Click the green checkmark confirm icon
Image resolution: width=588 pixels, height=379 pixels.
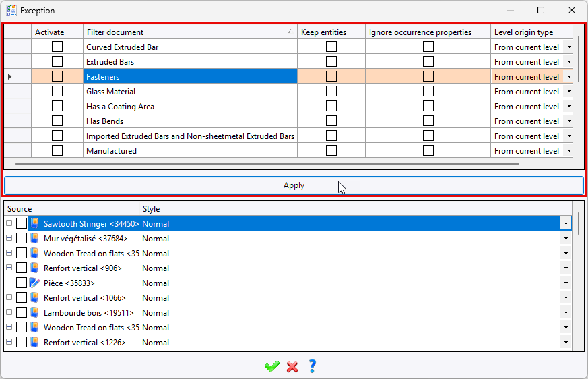point(271,366)
